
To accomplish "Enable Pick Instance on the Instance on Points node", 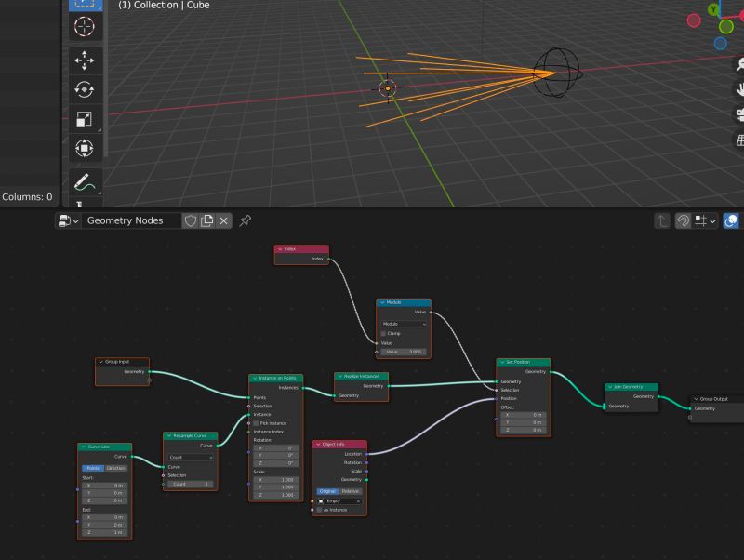I will click(x=256, y=422).
